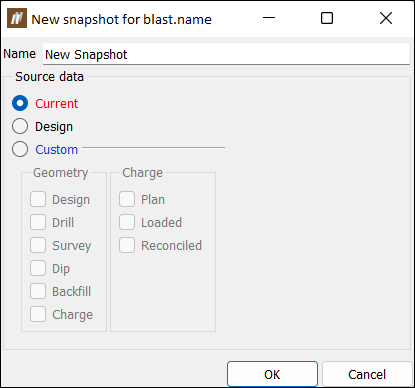Click the Cancel button

click(x=367, y=374)
